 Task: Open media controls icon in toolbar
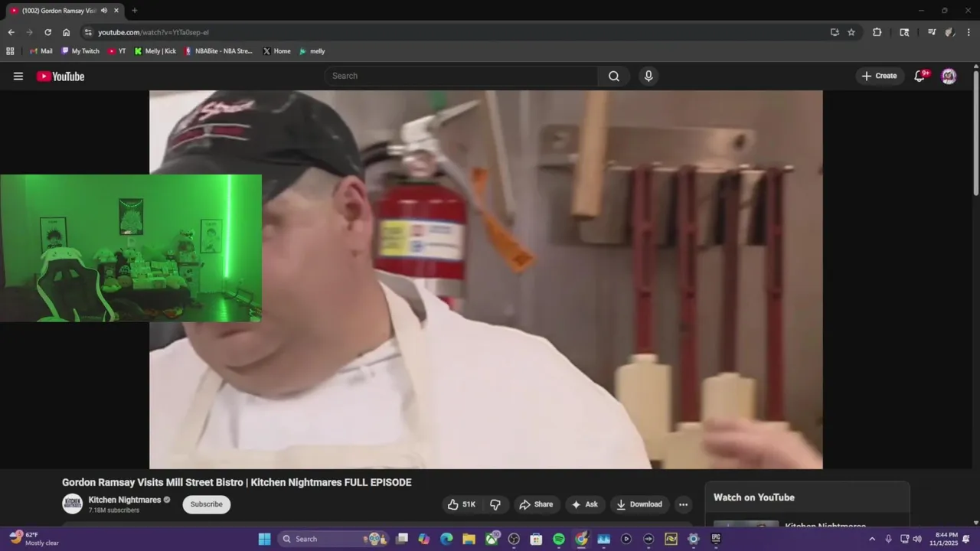click(932, 32)
